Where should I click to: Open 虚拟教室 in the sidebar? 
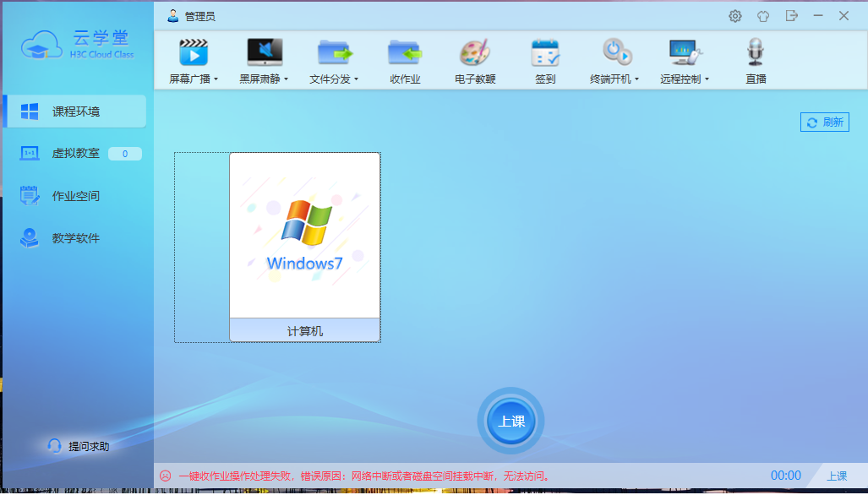coord(76,153)
